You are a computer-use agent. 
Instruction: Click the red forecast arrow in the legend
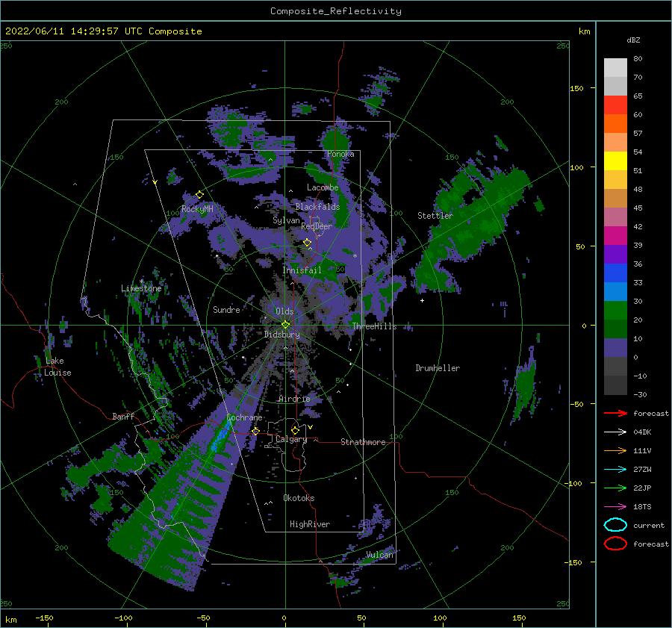coord(615,413)
